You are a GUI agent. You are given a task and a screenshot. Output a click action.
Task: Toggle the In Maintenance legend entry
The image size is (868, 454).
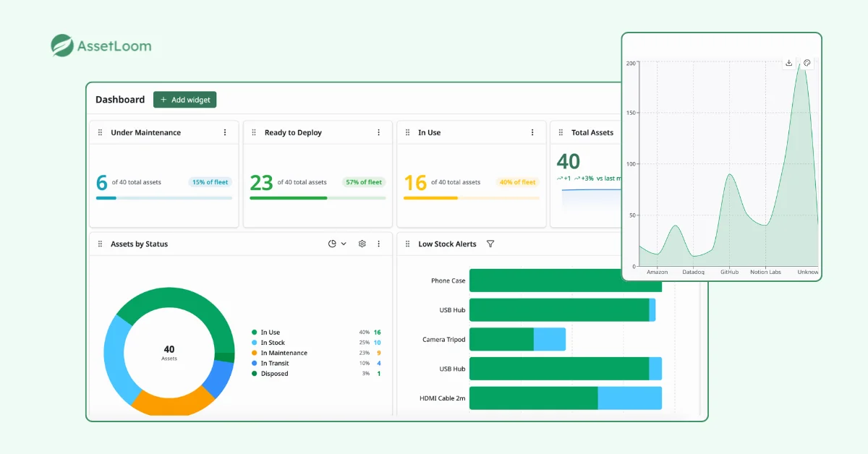click(x=279, y=353)
